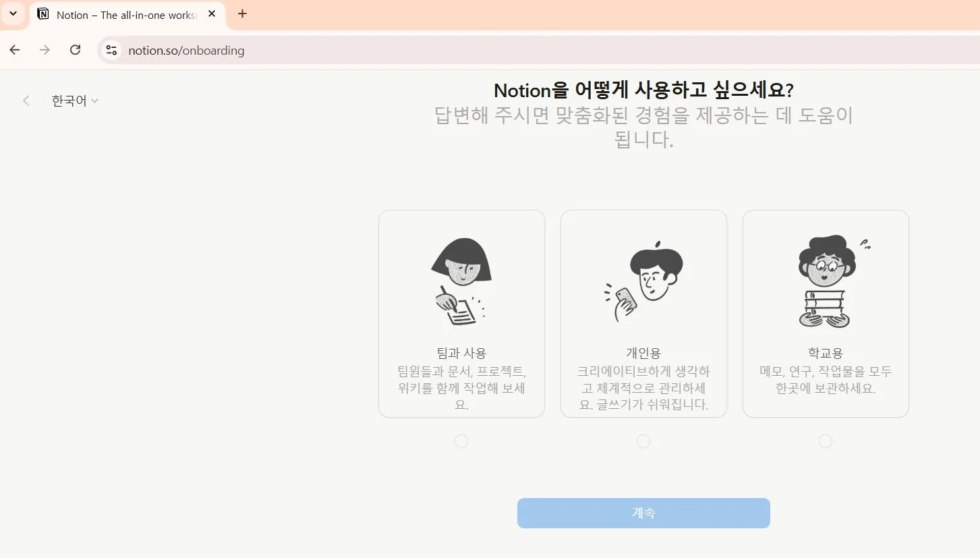This screenshot has width=980, height=558.
Task: Select the 학교용 radio button
Action: 826,441
